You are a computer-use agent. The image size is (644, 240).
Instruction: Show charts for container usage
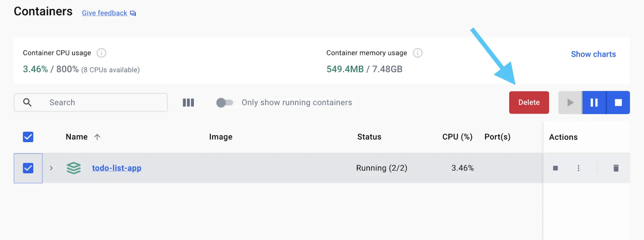tap(593, 54)
